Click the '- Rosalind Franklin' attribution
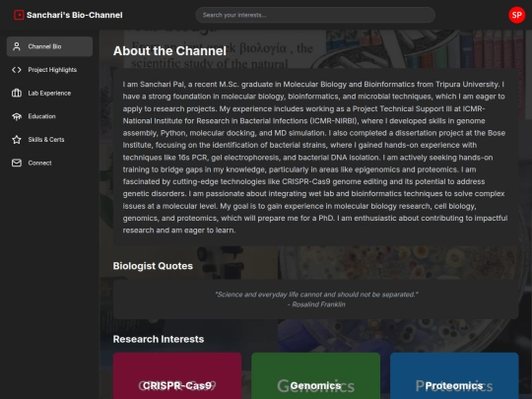This screenshot has width=532, height=399. coord(316,304)
